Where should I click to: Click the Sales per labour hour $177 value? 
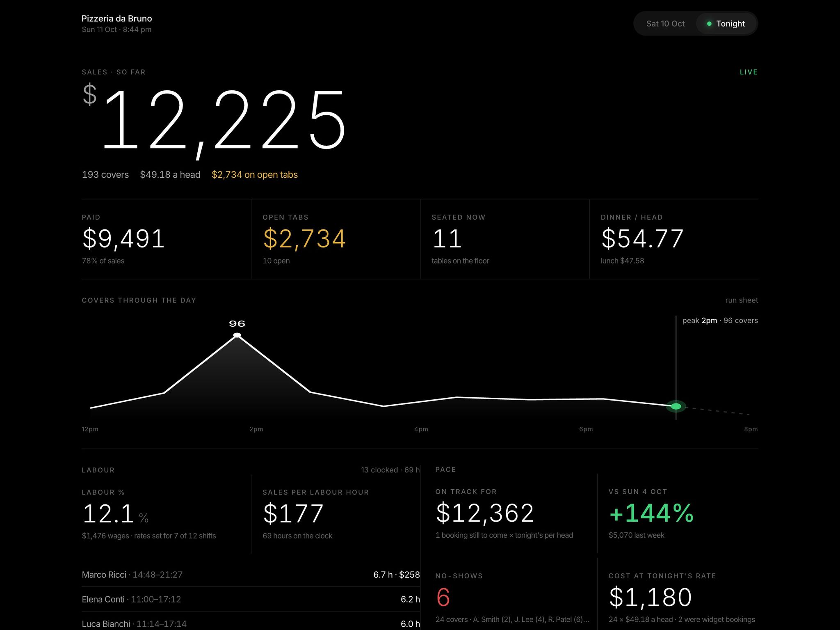click(293, 514)
